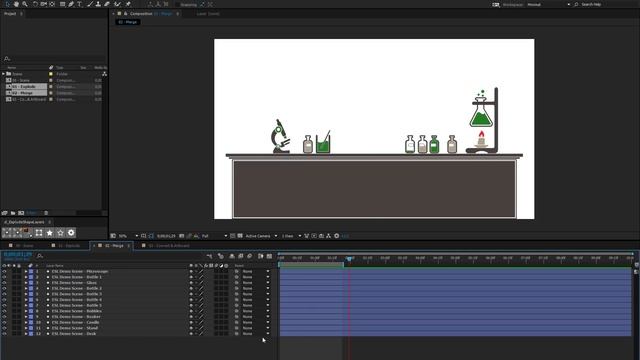Viewport: 640px width, 360px height.
Task: Toggle the Shy layers hide switch in timeline
Action: point(232,256)
